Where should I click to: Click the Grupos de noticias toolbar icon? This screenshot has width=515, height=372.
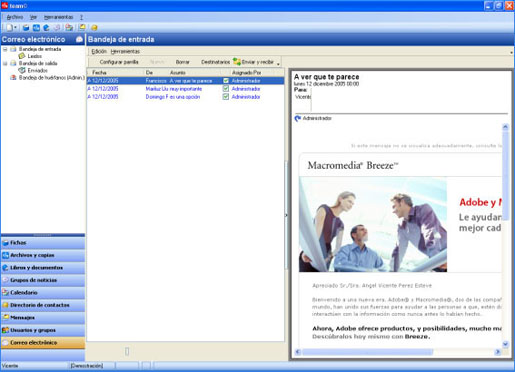point(57,28)
